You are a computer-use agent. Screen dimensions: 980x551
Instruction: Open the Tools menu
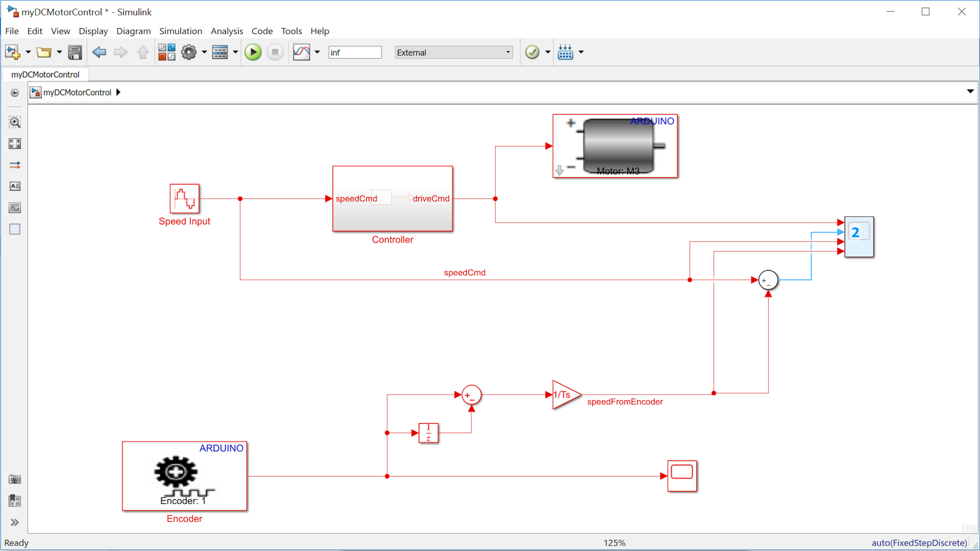point(291,31)
